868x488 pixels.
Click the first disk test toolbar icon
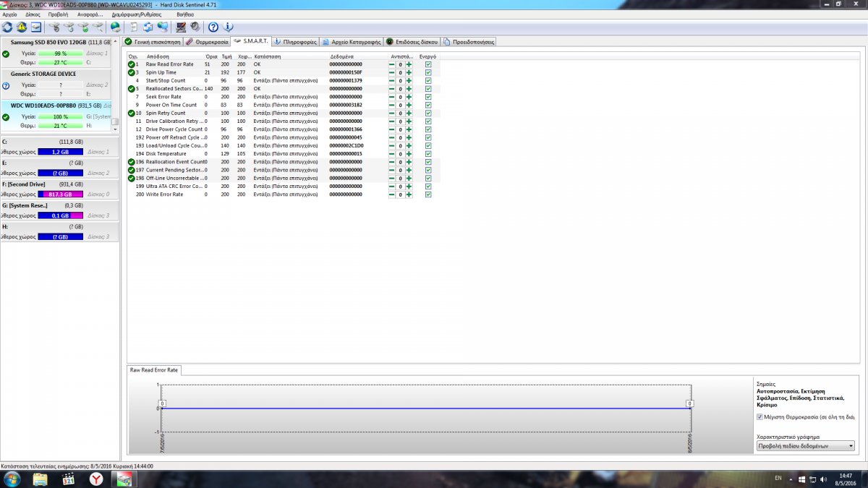54,27
